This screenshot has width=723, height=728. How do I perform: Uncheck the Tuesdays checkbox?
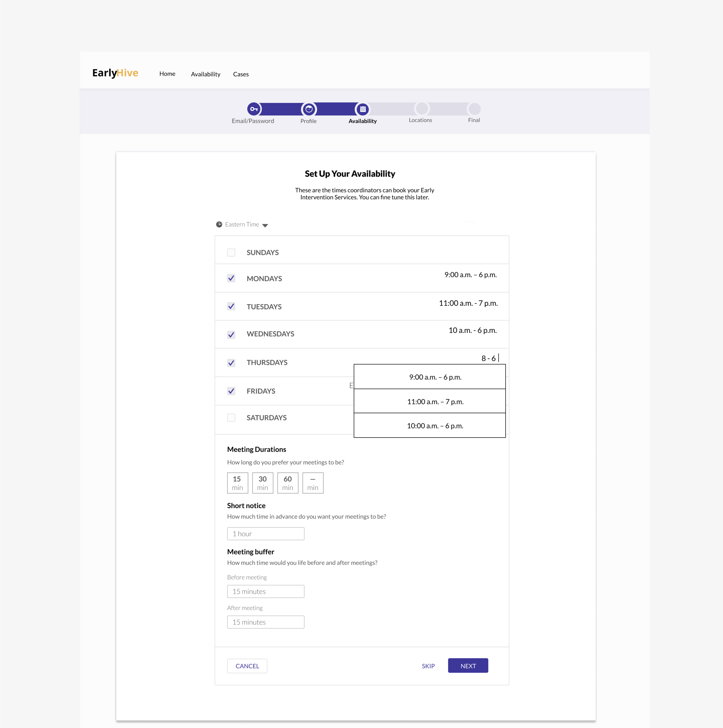point(231,306)
